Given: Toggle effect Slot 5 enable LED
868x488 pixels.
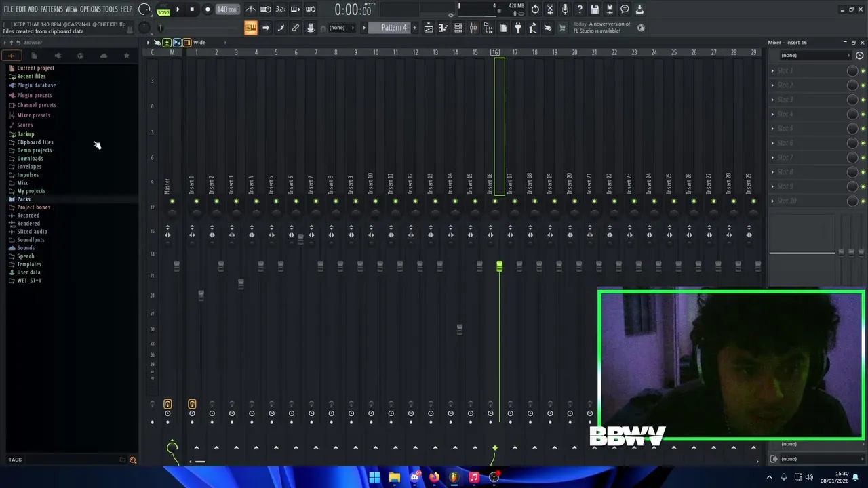Looking at the screenshot, I should pos(863,129).
